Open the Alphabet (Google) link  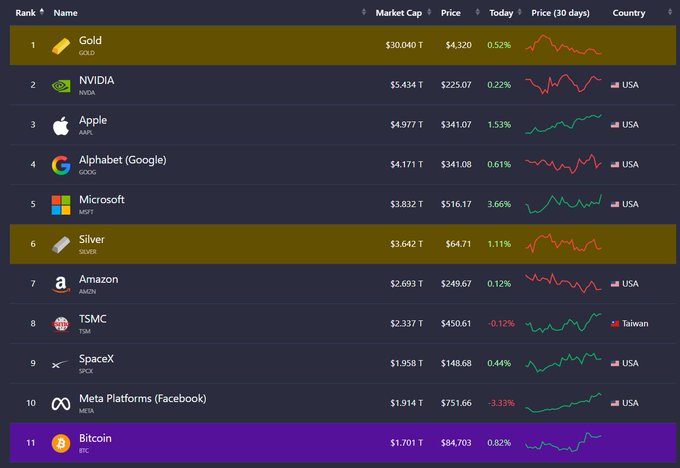[122, 160]
